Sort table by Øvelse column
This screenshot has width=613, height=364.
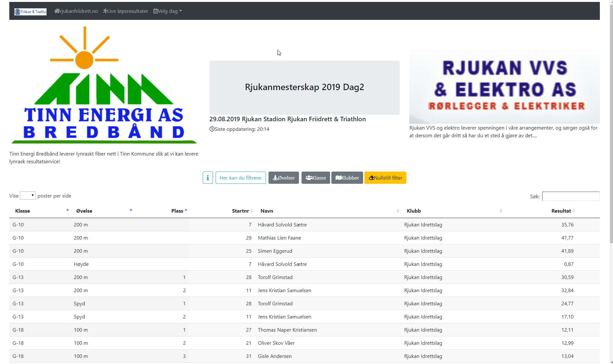tap(103, 211)
